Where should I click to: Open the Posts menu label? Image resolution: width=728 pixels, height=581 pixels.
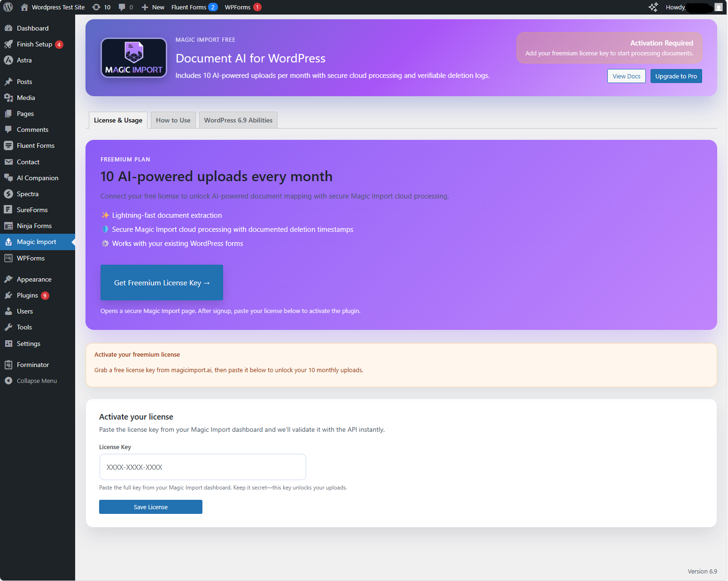point(24,82)
